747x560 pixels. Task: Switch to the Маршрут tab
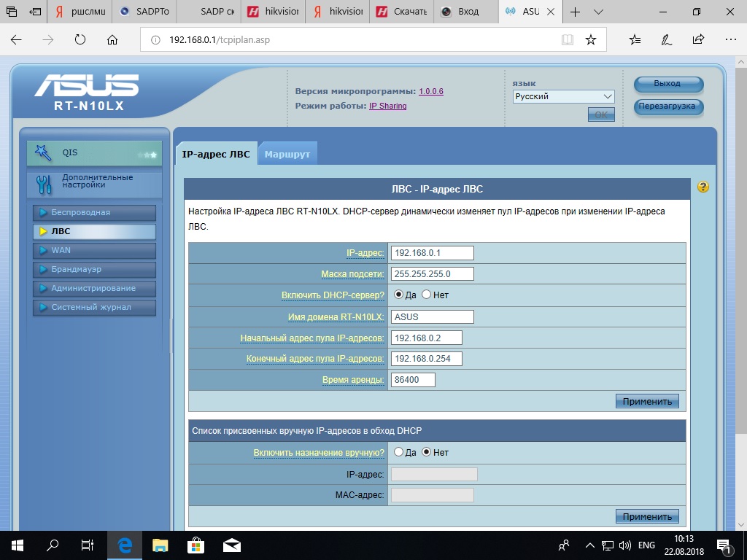coord(287,154)
